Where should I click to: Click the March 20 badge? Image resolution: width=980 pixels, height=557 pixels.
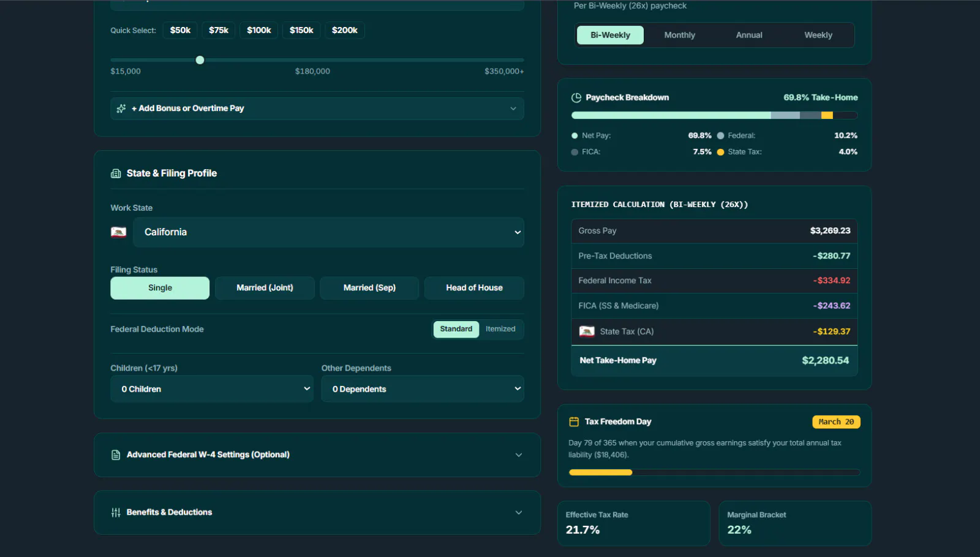tap(836, 422)
